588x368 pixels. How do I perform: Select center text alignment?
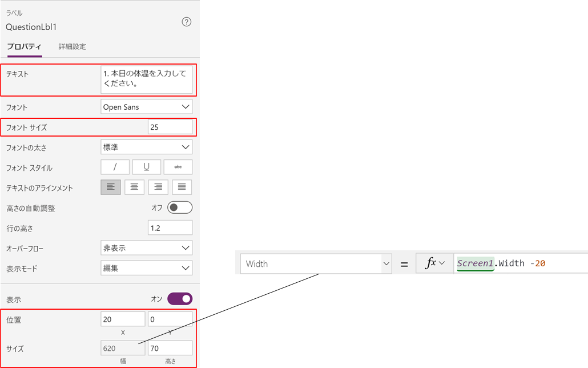point(134,187)
